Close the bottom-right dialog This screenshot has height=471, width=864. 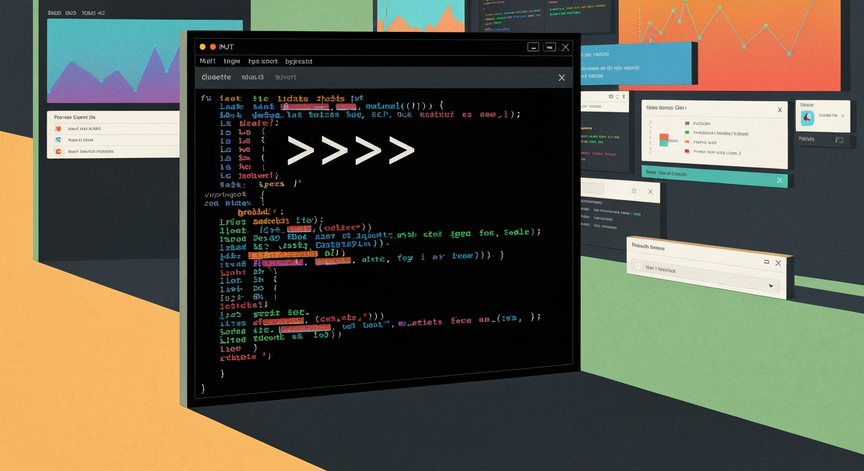point(778,263)
